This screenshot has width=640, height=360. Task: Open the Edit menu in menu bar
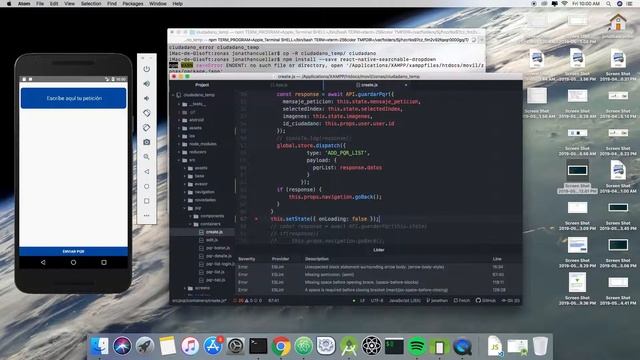[x=54, y=3]
